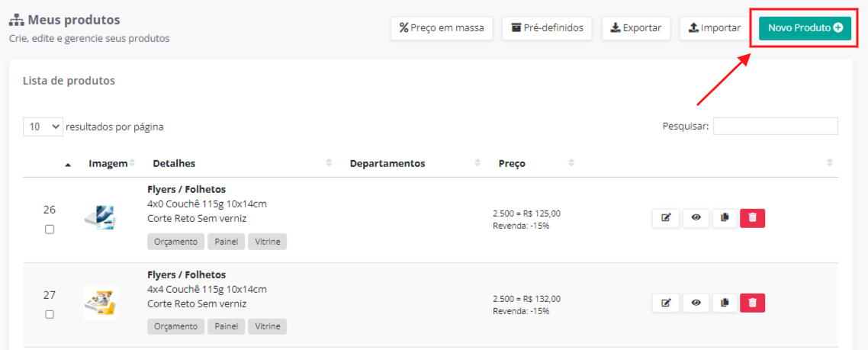Click the duplicate icon for product 26
The height and width of the screenshot is (350, 868).
(725, 218)
